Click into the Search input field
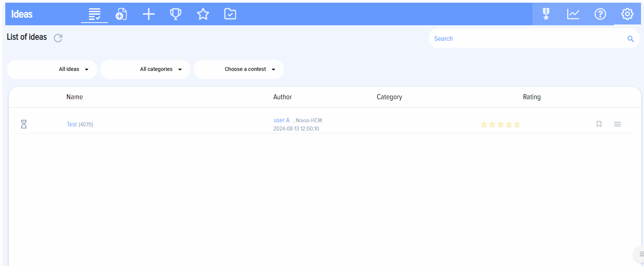 click(x=527, y=38)
